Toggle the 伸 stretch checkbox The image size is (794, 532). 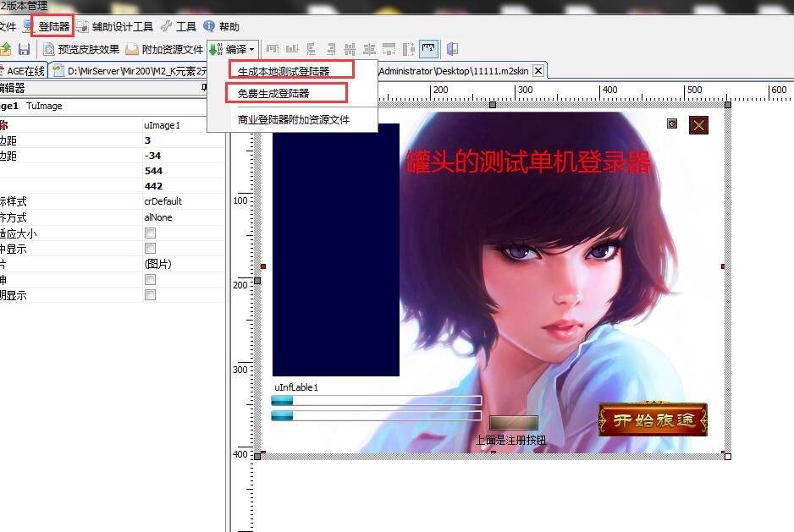(151, 279)
